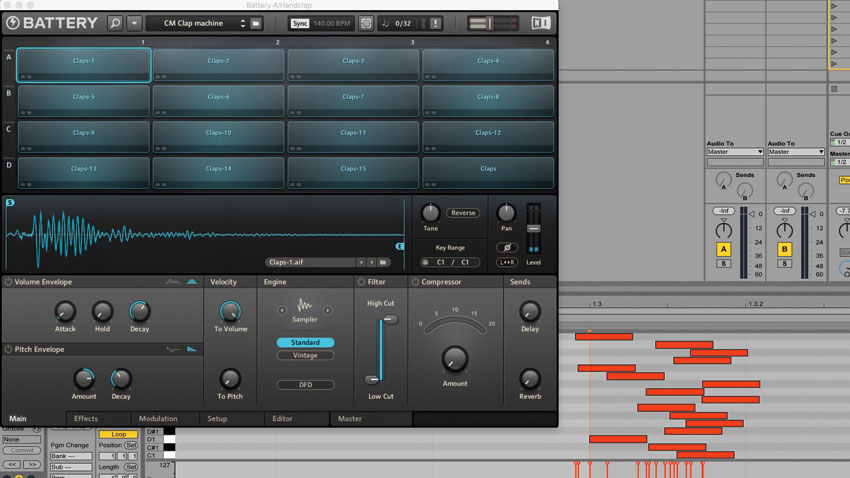Viewport: 850px width, 478px height.
Task: Select the Vintage engine mode
Action: coord(305,356)
